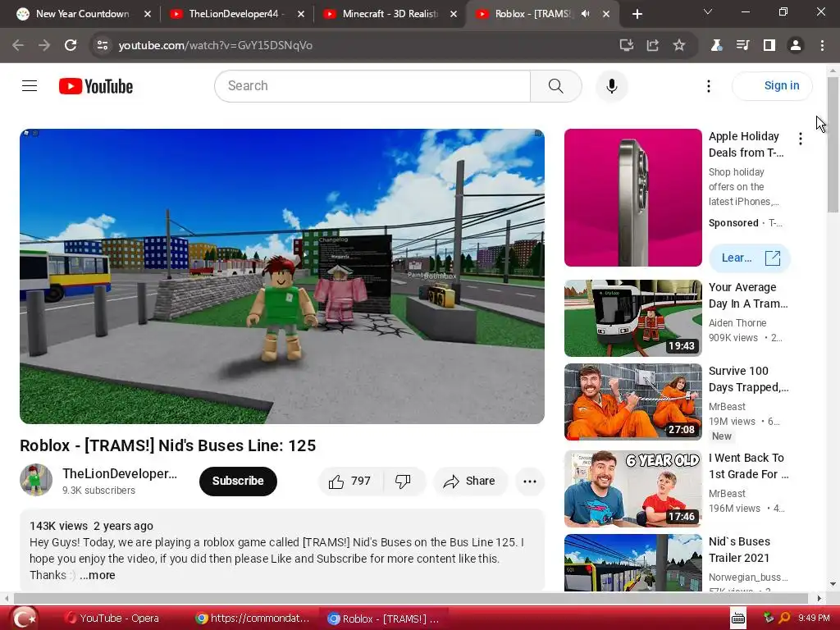The height and width of the screenshot is (630, 840).
Task: Go to the YouTube home logo
Action: (x=96, y=86)
